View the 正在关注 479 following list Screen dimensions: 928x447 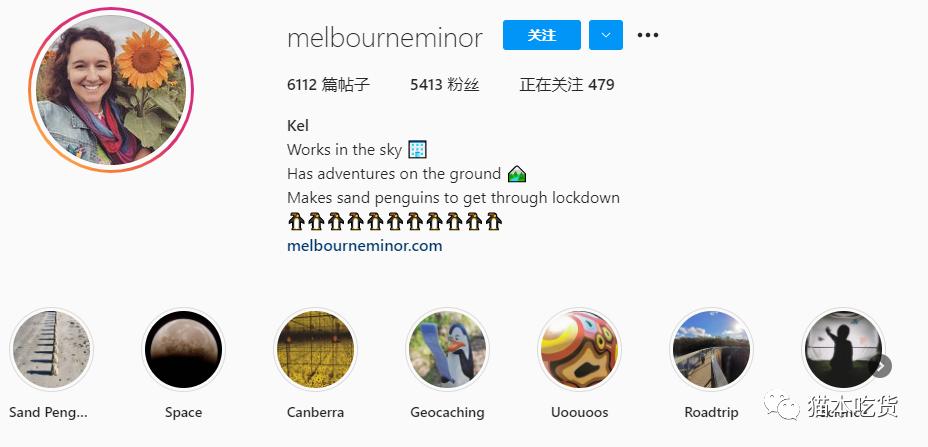coord(567,85)
